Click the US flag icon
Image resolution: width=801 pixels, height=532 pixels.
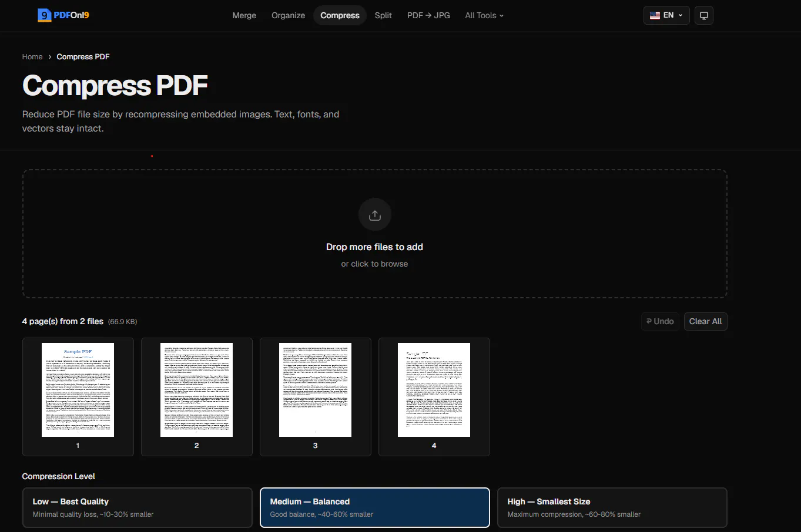tap(655, 15)
